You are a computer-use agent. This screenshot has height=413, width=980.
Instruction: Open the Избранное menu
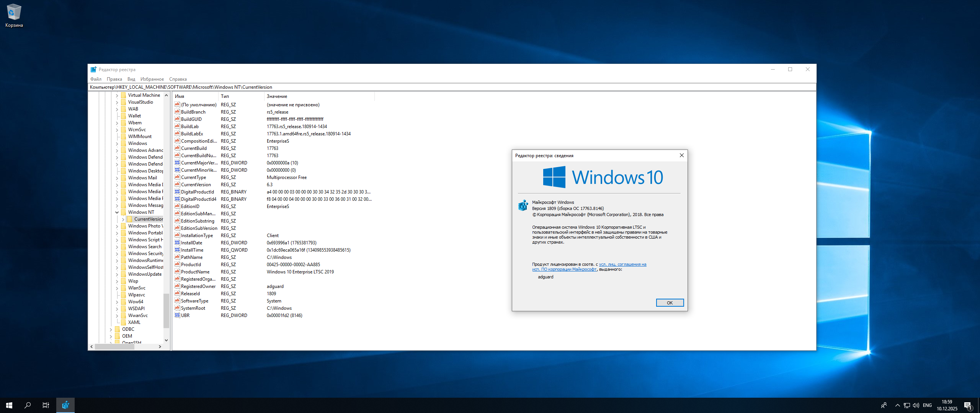(152, 79)
